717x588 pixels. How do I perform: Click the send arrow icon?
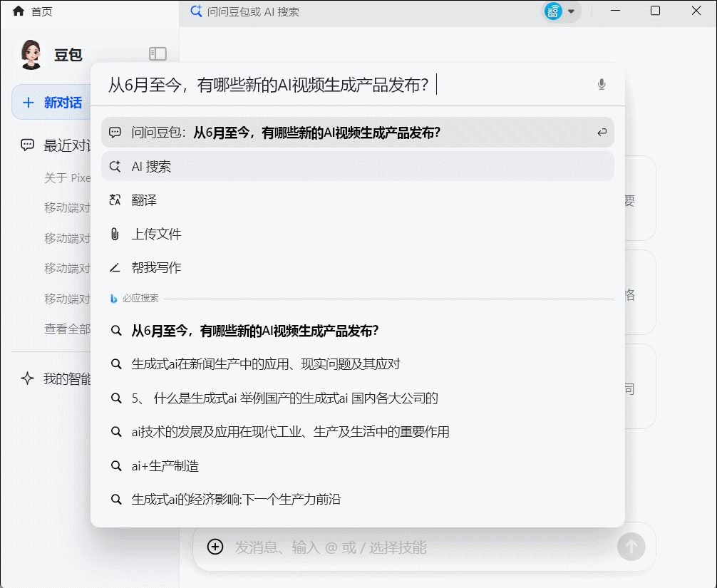pos(630,547)
